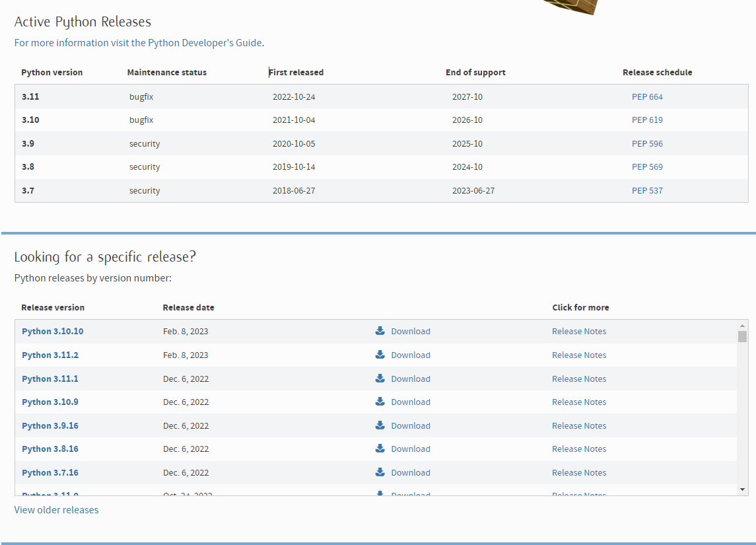The width and height of the screenshot is (756, 545).
Task: Click download icon for Python 3.11.1
Action: (380, 378)
